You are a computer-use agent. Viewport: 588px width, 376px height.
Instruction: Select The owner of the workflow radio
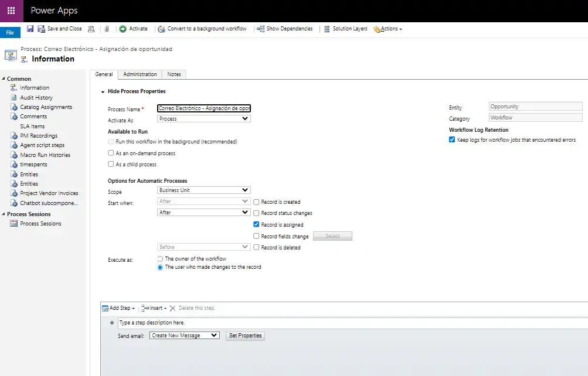click(x=160, y=258)
